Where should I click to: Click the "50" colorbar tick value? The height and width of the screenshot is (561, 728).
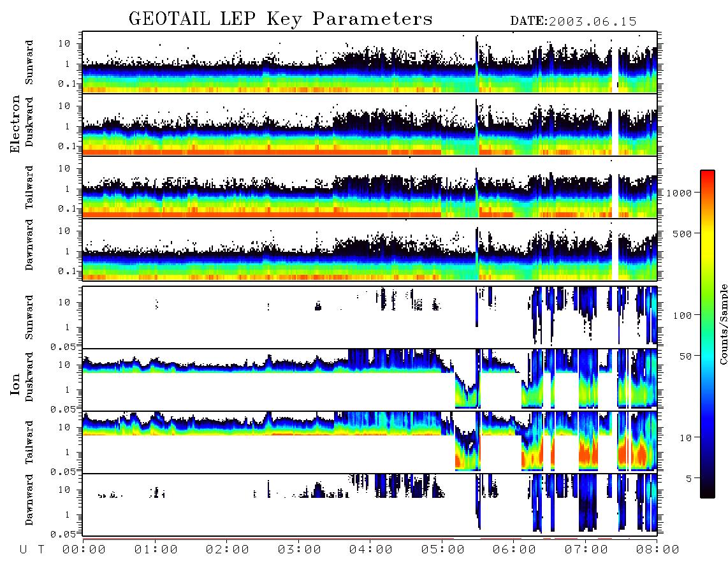tap(685, 356)
